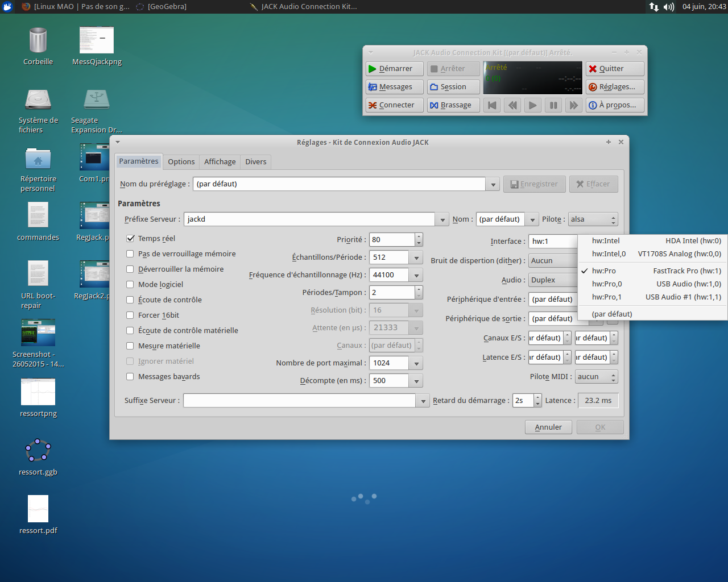Click the rewind transport button
Image resolution: width=728 pixels, height=582 pixels.
[x=512, y=105]
